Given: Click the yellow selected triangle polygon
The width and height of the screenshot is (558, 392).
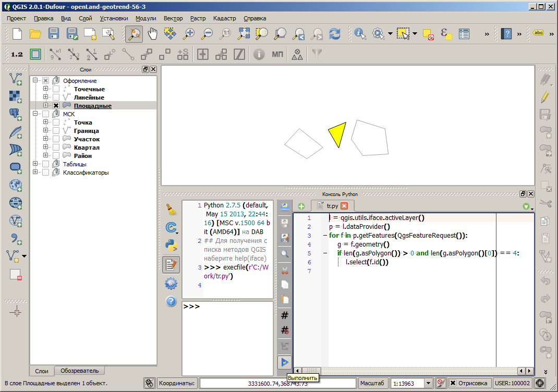Looking at the screenshot, I should click(338, 134).
